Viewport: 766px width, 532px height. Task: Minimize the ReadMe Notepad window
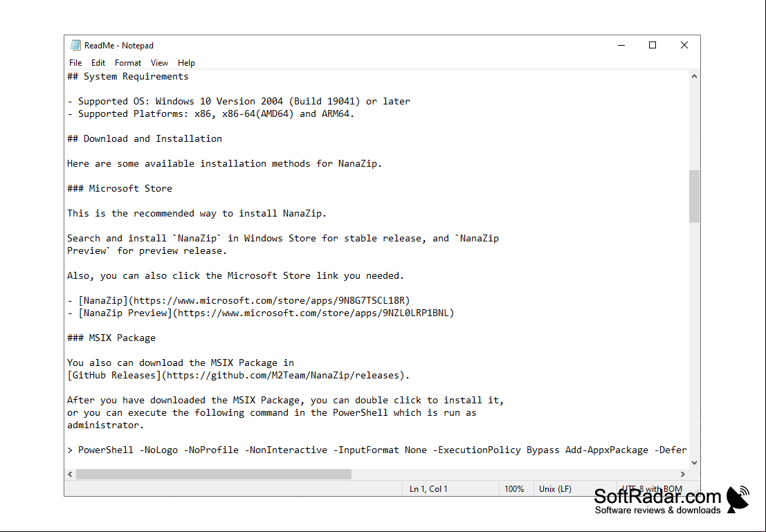[621, 46]
